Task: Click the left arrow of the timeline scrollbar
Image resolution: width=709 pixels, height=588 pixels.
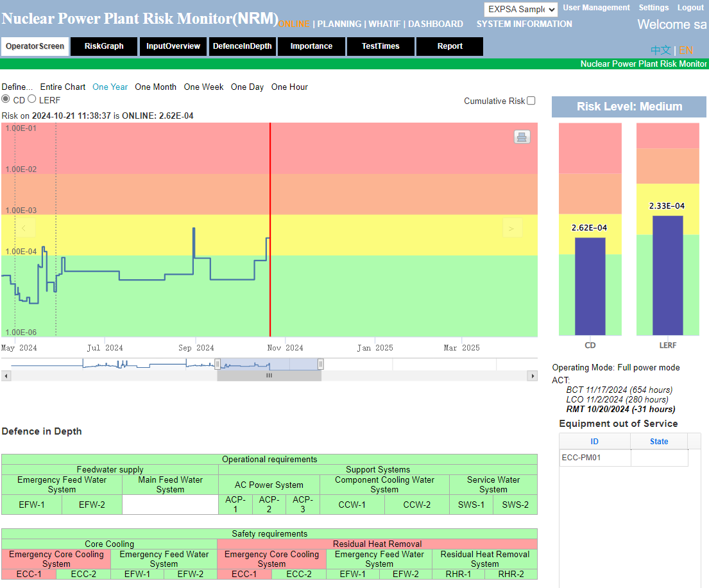Action: (x=6, y=376)
